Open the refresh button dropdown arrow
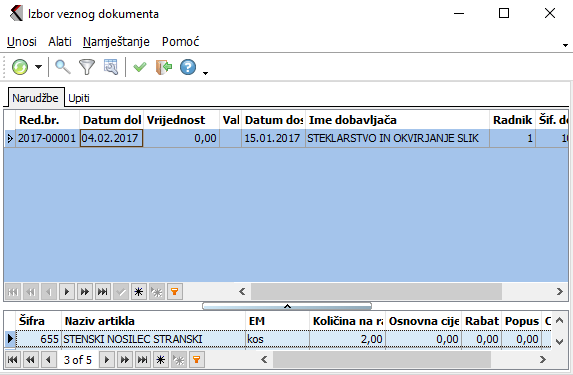 38,67
